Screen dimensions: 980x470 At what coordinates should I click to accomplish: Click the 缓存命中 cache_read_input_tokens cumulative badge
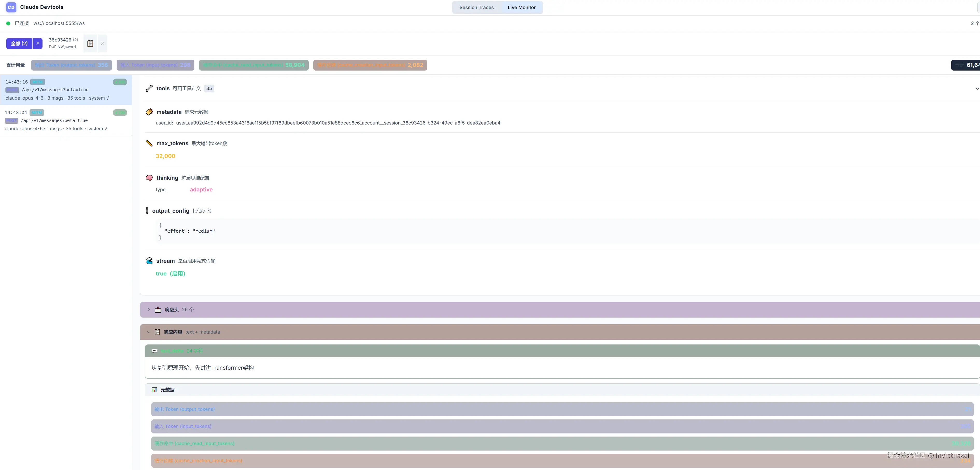pyautogui.click(x=253, y=65)
